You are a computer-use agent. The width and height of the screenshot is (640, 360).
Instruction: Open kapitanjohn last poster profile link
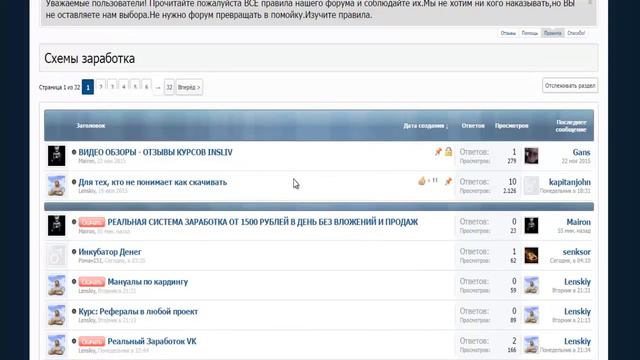pyautogui.click(x=570, y=182)
